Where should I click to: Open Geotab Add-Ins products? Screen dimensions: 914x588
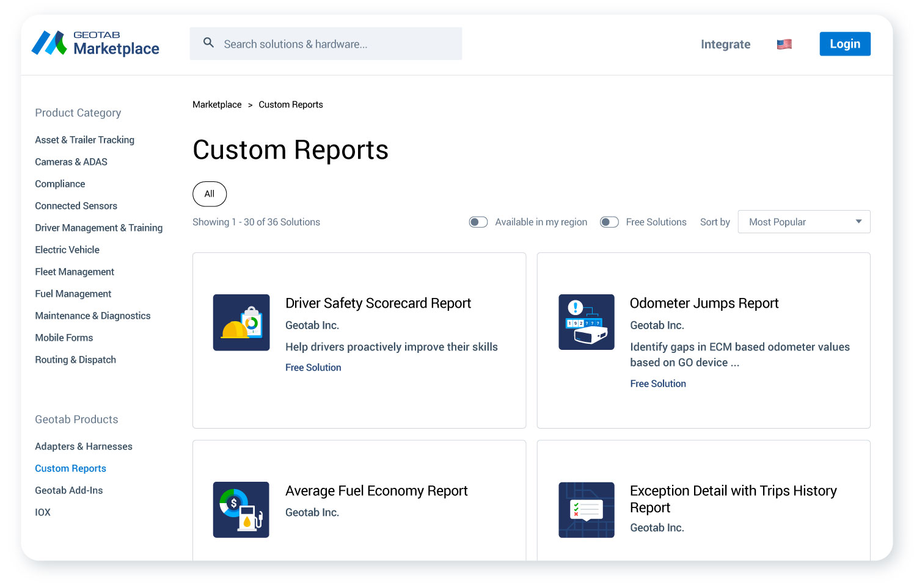tap(69, 490)
